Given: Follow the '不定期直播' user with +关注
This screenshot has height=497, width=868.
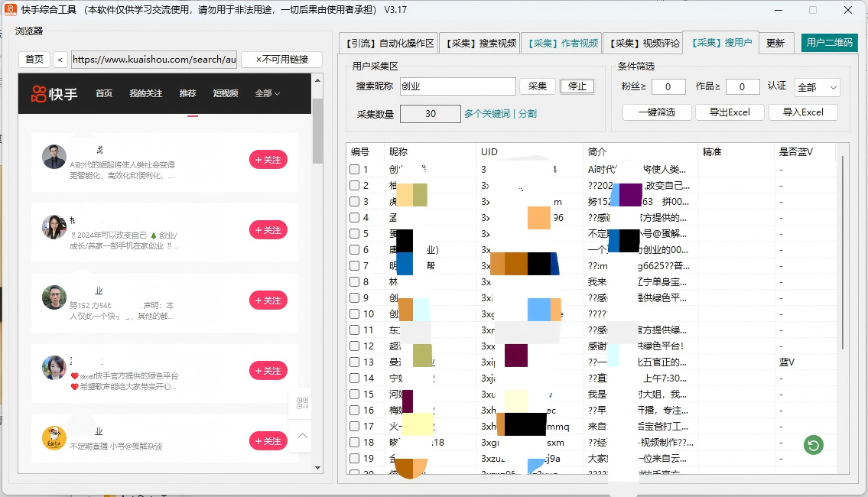Looking at the screenshot, I should tap(268, 440).
